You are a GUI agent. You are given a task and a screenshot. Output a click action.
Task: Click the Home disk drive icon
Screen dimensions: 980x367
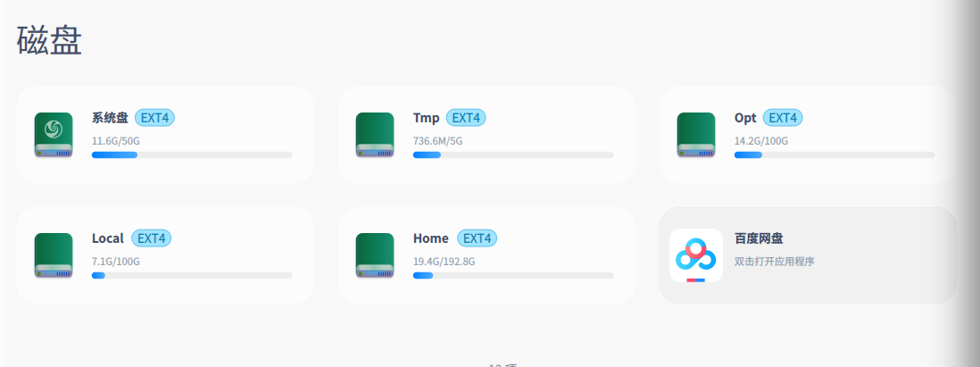(375, 256)
